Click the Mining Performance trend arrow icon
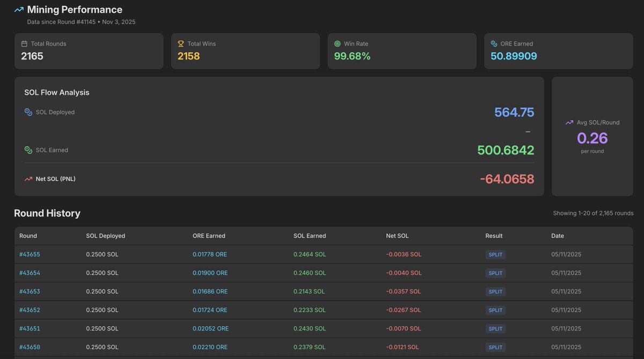 [x=19, y=10]
